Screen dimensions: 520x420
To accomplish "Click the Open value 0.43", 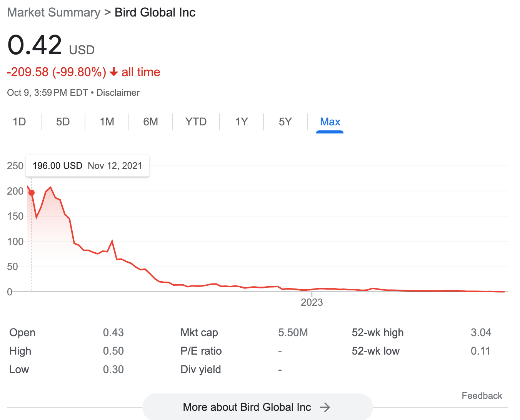I will click(113, 332).
